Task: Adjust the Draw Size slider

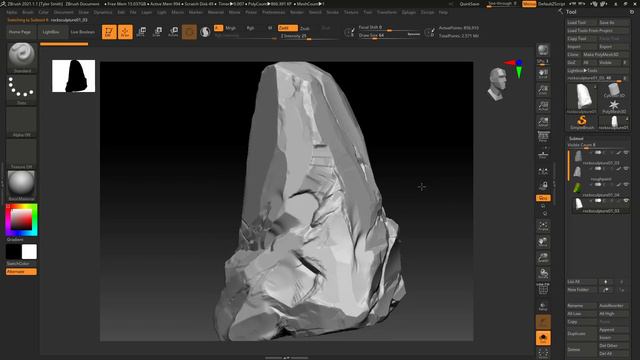Action: 389,36
